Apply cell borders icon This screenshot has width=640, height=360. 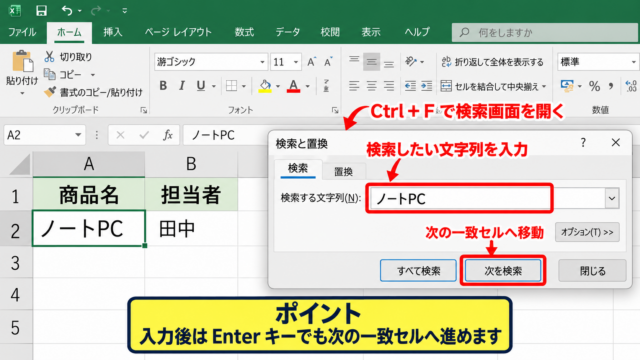[231, 86]
